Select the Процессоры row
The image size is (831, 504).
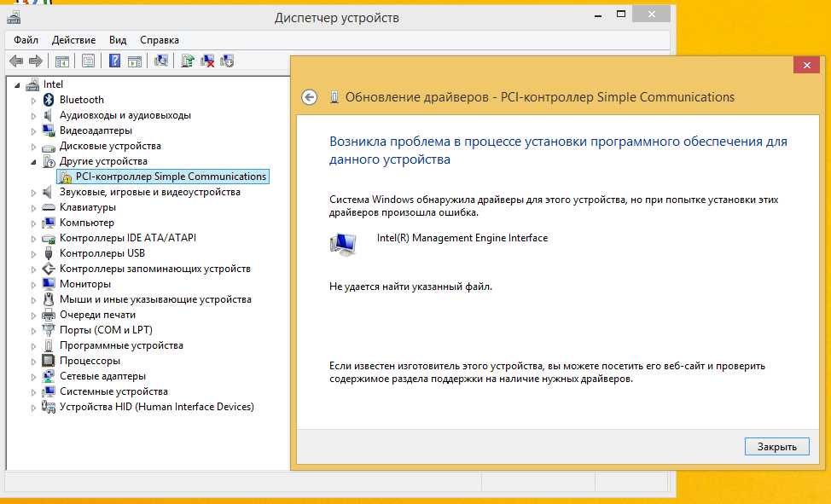90,361
